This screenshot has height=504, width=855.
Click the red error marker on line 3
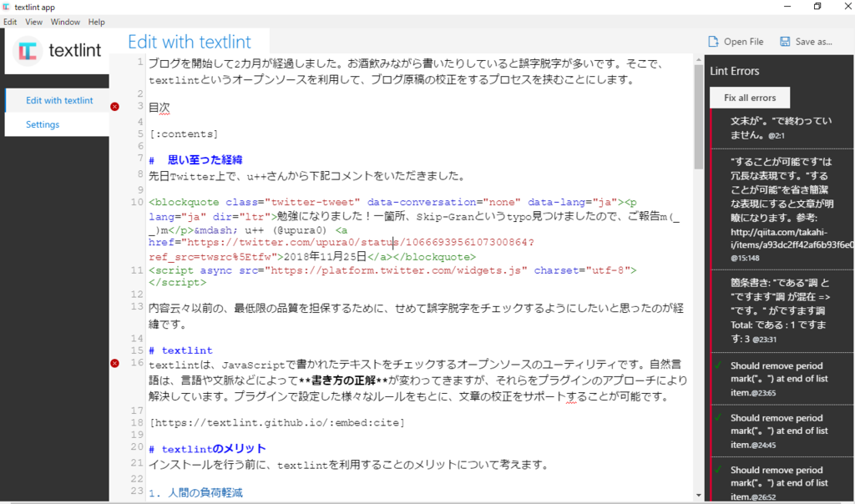coord(114,106)
